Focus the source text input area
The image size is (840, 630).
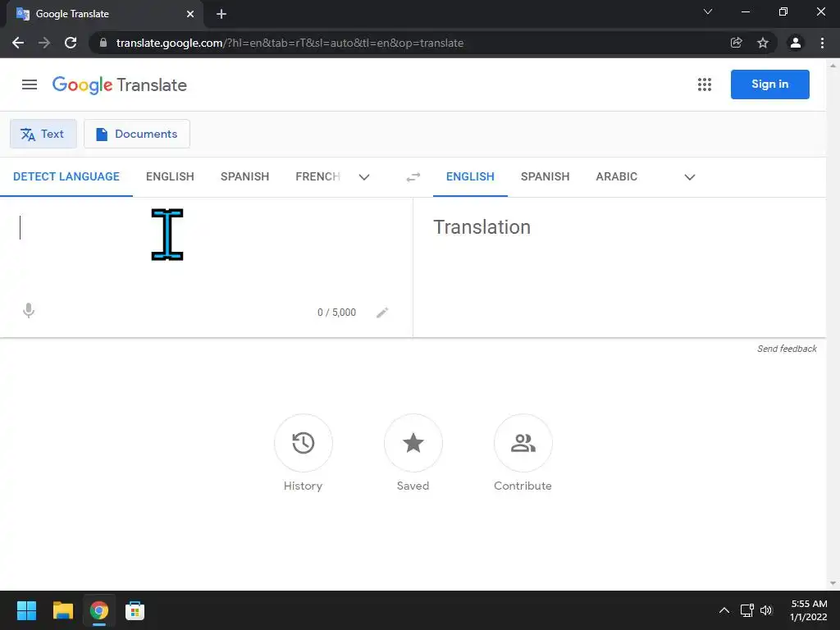click(206, 246)
